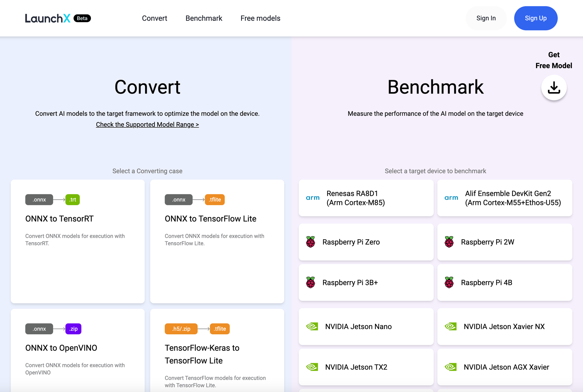Select the ONNX to TensorRT card
Viewport: 583px width, 392px height.
[78, 241]
